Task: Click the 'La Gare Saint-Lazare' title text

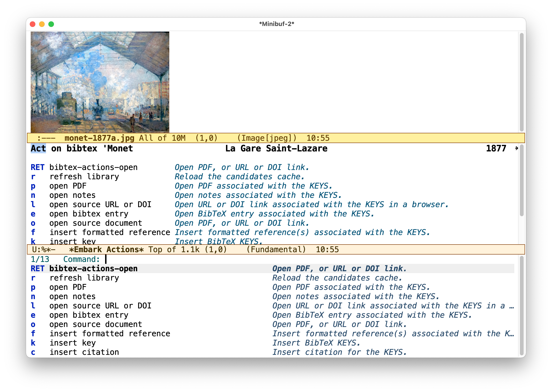Action: point(276,148)
